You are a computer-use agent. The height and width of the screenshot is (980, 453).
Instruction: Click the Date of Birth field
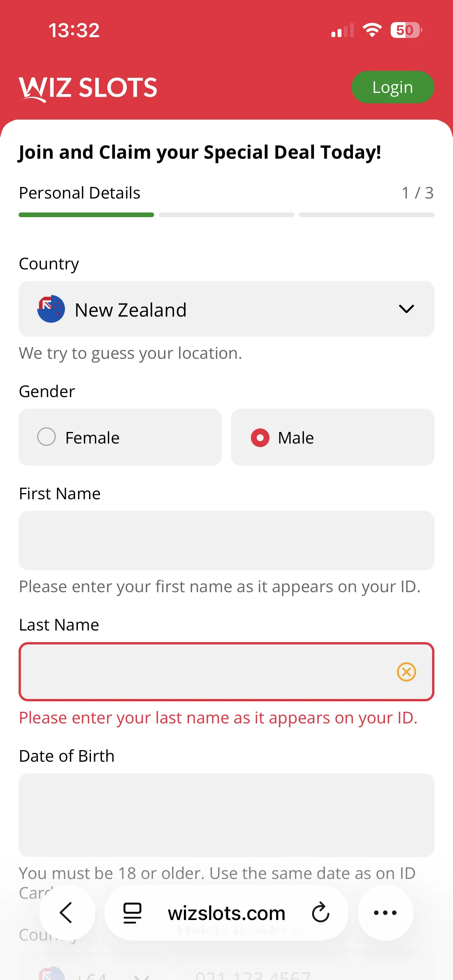[226, 815]
